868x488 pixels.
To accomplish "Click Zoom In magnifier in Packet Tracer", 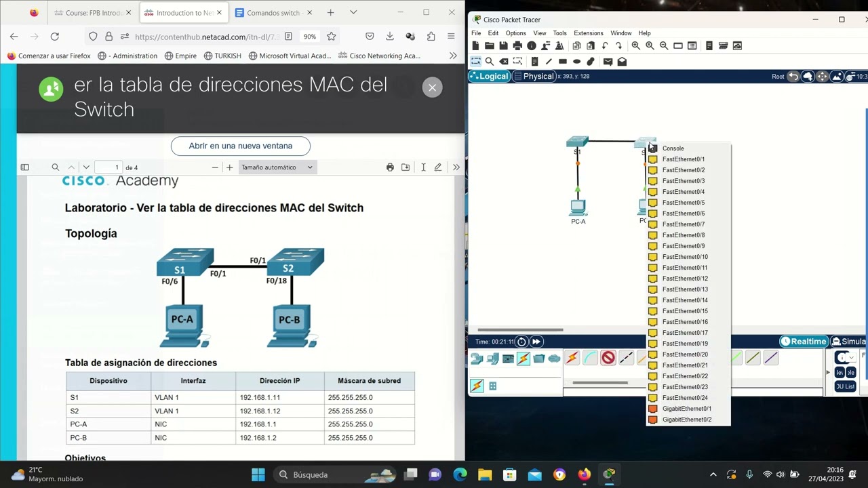I will pos(635,45).
